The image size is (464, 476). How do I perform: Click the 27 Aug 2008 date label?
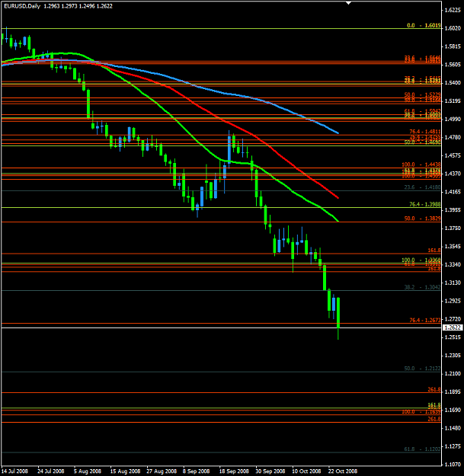(x=162, y=471)
